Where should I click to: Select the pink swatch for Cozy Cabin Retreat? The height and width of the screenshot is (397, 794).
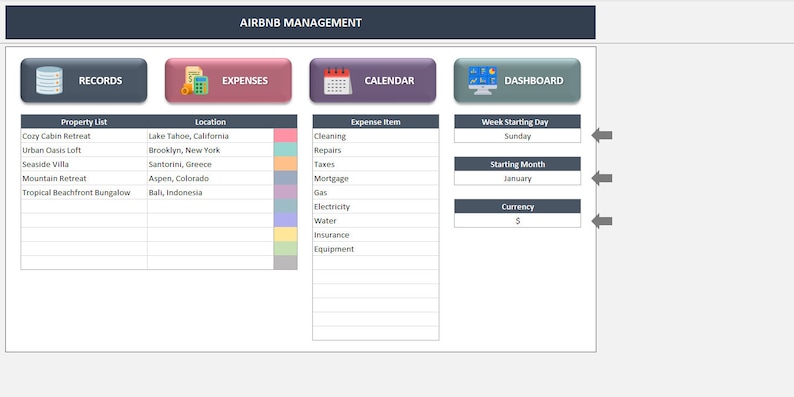(285, 136)
